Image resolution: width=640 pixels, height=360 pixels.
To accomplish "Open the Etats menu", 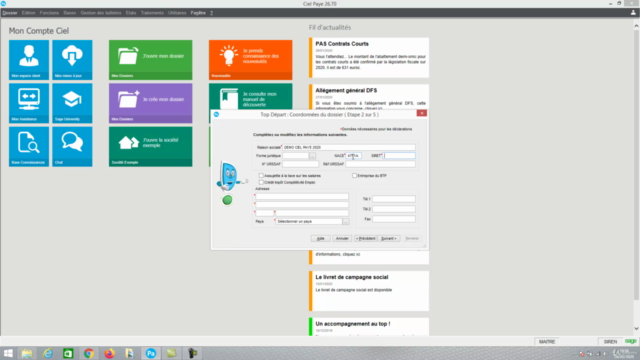I will tap(131, 13).
